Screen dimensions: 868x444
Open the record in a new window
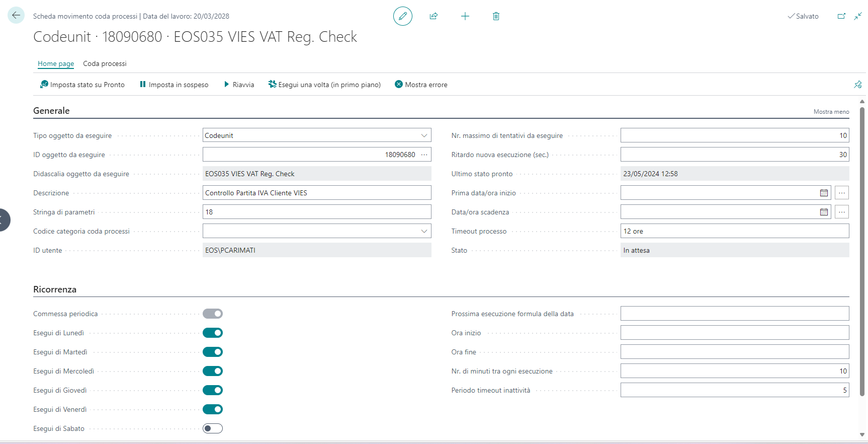841,16
